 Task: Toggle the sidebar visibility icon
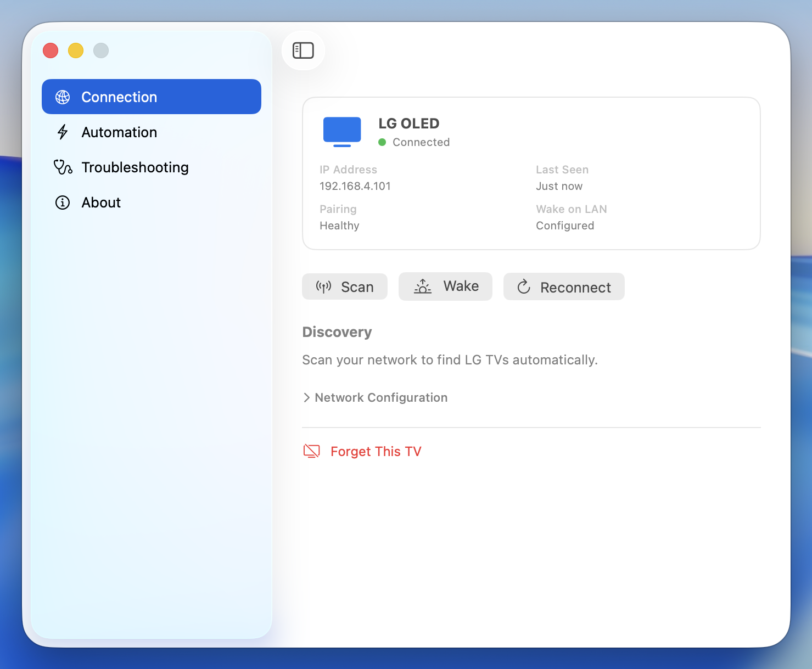303,50
